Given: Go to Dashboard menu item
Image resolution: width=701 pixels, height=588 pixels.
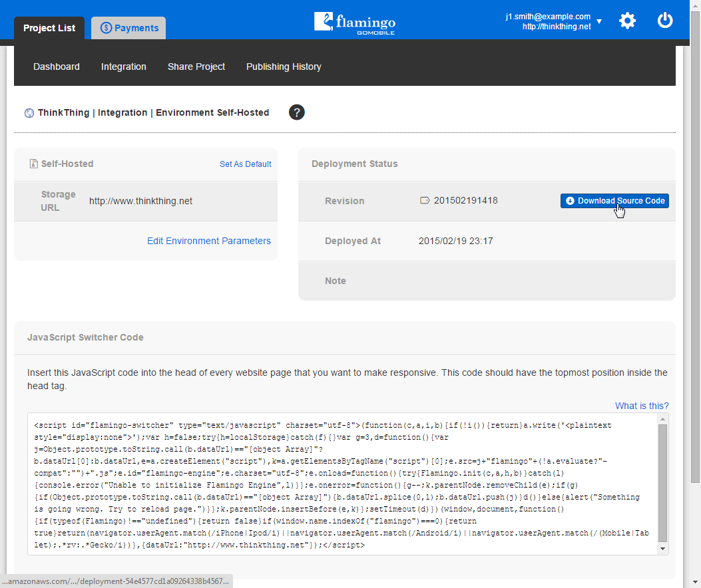Looking at the screenshot, I should [57, 67].
